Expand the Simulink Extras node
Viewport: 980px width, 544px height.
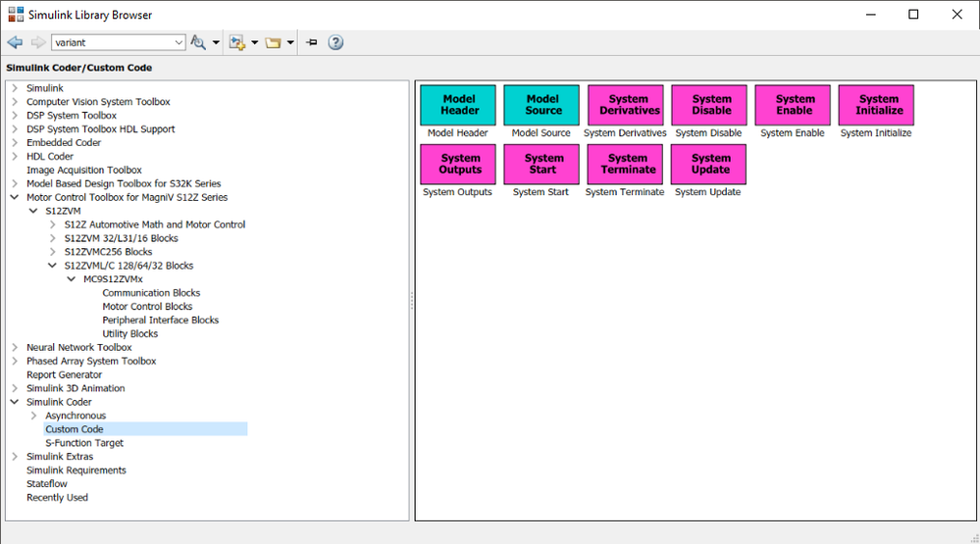point(15,457)
